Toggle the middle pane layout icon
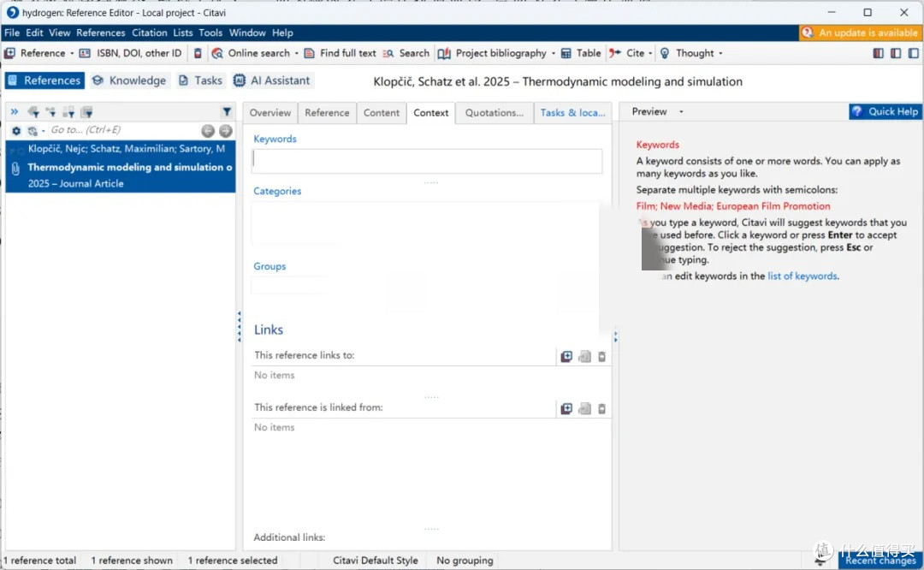 [896, 53]
